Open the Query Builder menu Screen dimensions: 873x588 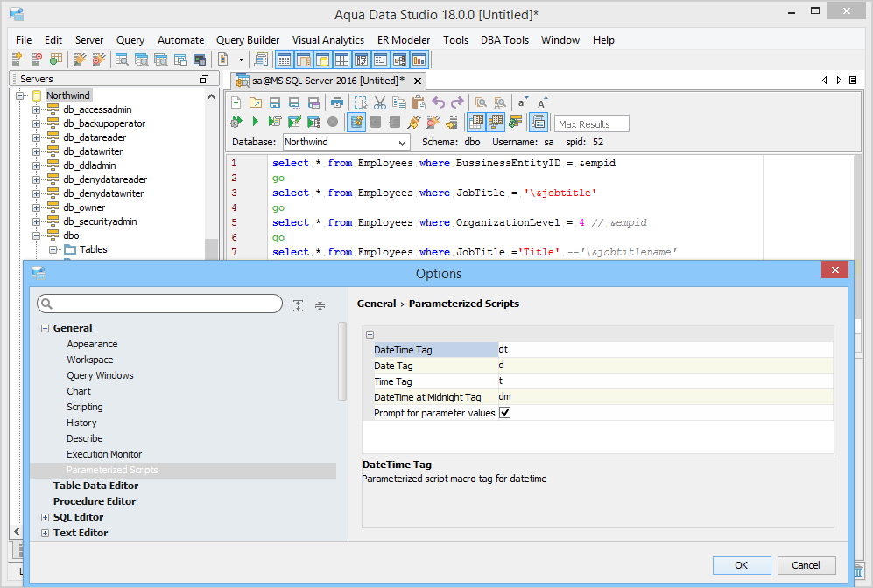point(248,40)
